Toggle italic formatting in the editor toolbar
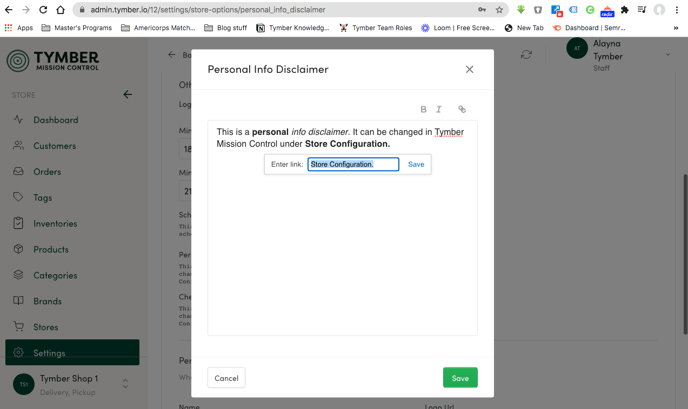Image resolution: width=688 pixels, height=409 pixels. [x=439, y=110]
